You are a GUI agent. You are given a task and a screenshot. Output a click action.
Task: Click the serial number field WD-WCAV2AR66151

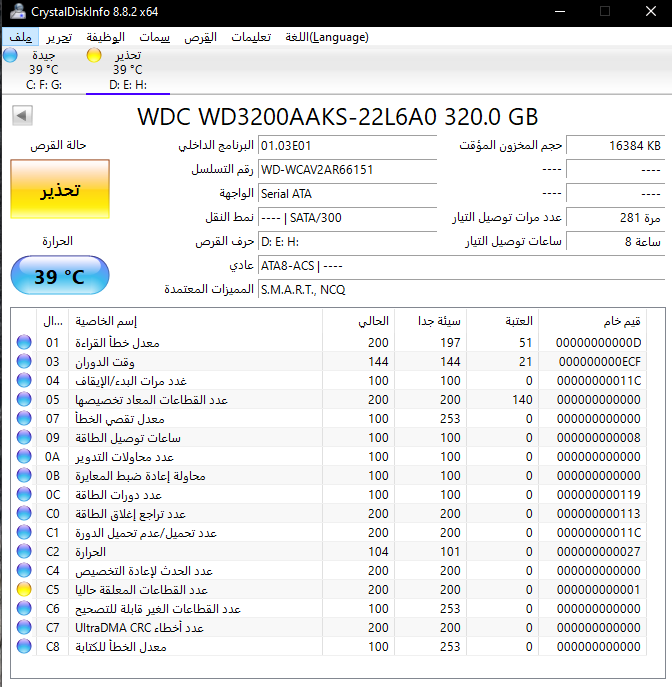point(347,170)
